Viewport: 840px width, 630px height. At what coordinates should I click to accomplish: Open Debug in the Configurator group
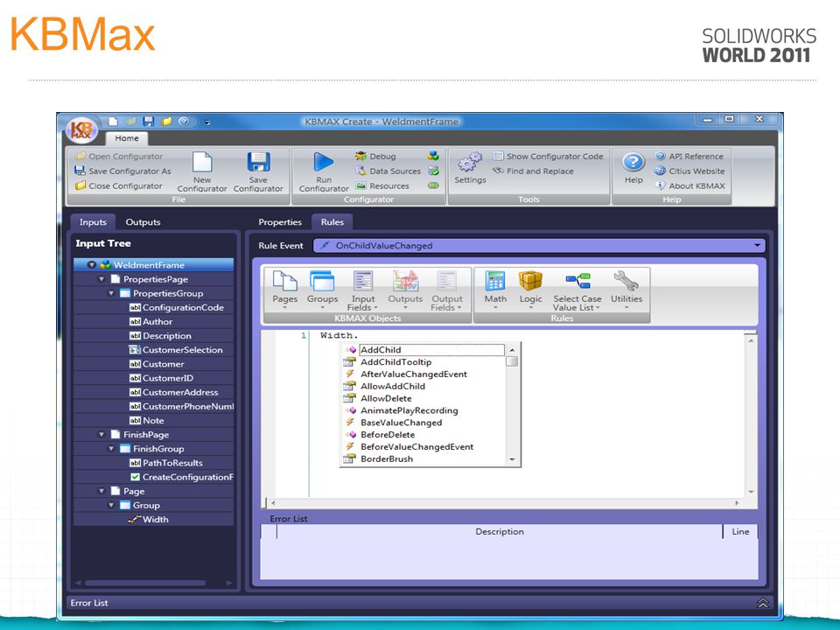point(375,157)
